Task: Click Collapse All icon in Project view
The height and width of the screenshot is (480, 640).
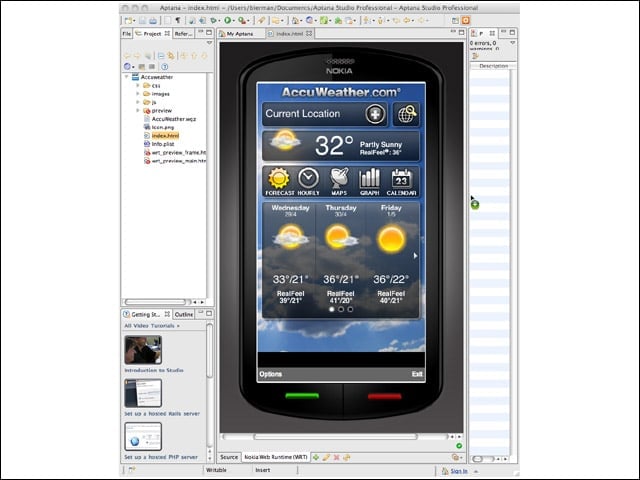Action: [x=161, y=56]
